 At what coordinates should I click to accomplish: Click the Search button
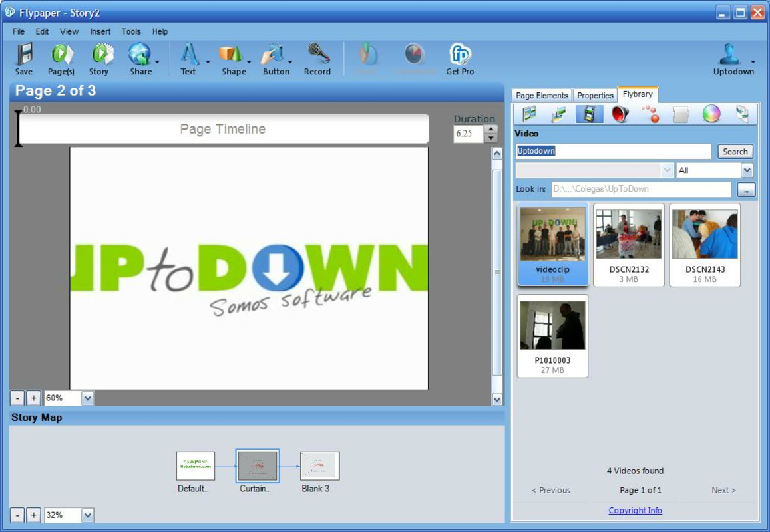point(735,152)
